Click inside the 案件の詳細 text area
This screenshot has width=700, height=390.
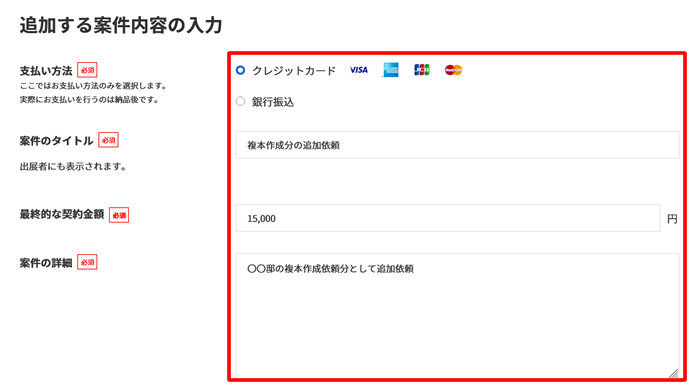tap(458, 315)
